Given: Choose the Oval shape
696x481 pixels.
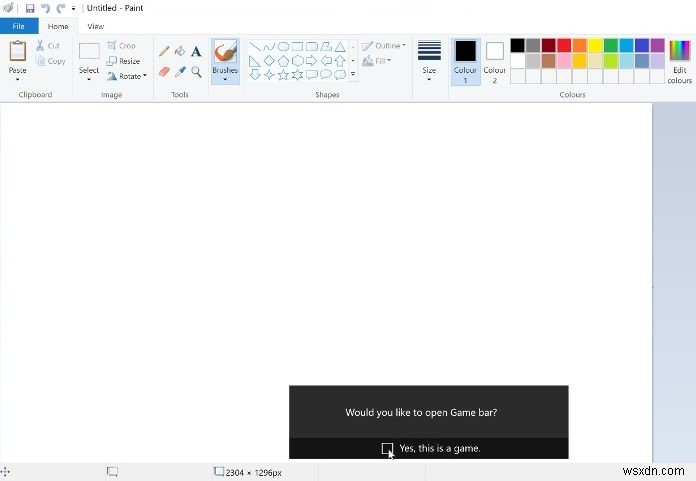Looking at the screenshot, I should 283,46.
